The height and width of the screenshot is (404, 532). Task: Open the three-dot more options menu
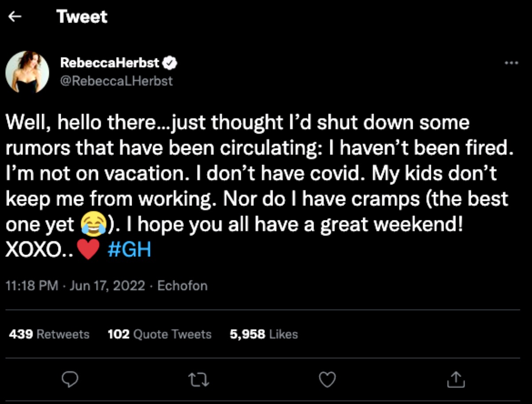512,63
